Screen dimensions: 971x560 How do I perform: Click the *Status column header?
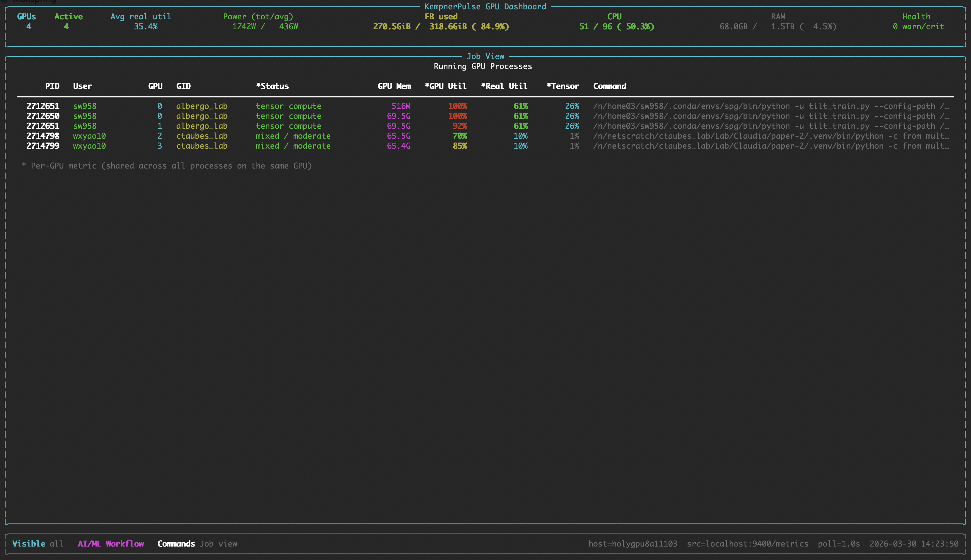point(272,86)
